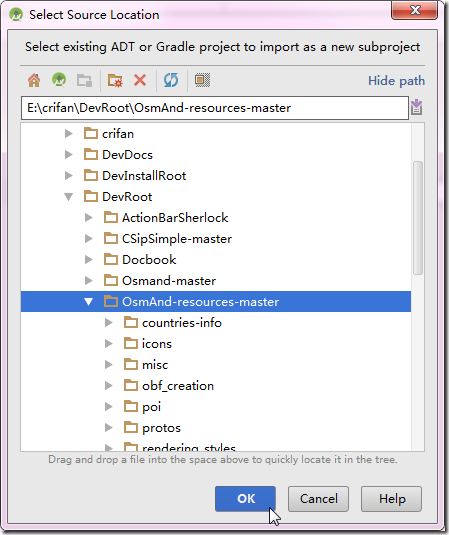449x535 pixels.
Task: Expand the crifan folder
Action: pos(69,134)
